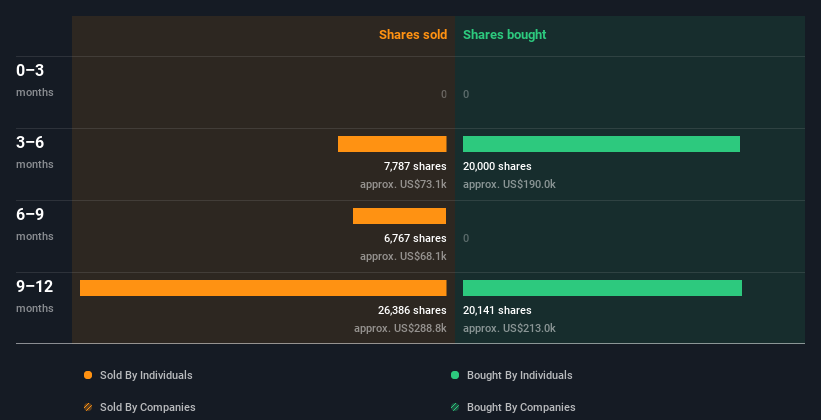821x420 pixels.
Task: Click the 20,000 shares value
Action: coord(497,166)
